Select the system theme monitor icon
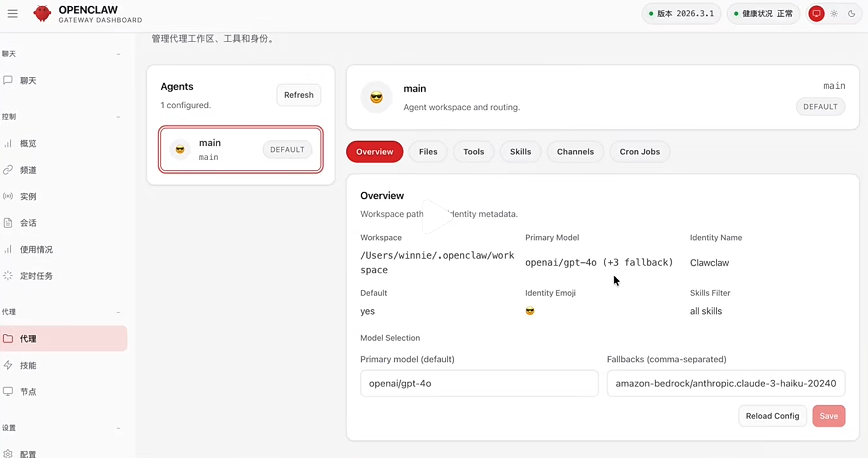Screen dimensions: 868x458 (x=816, y=14)
